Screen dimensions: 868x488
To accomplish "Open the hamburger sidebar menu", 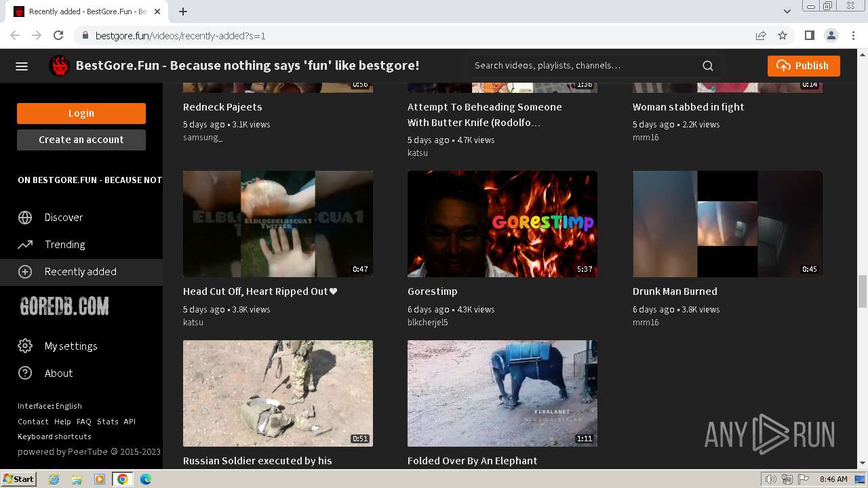I will tap(22, 66).
